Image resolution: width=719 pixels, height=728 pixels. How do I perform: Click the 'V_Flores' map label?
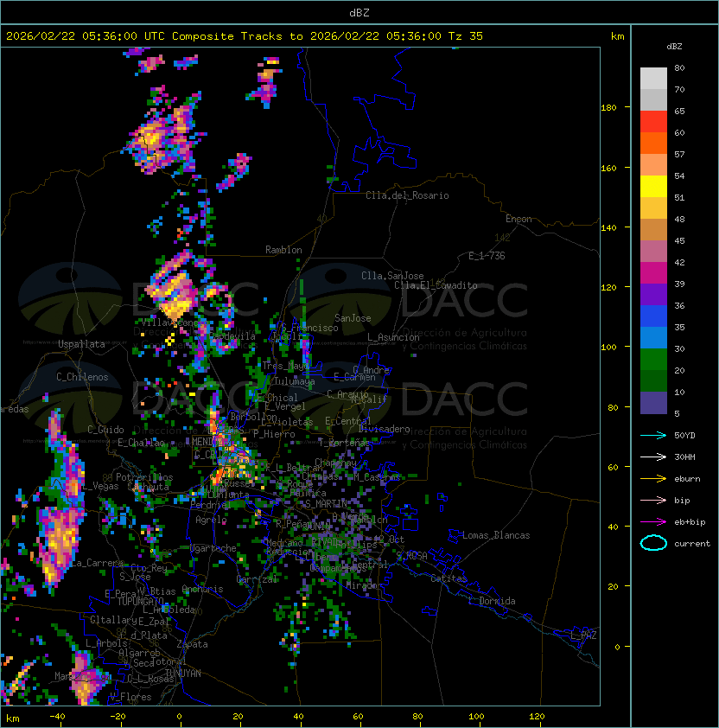130,697
